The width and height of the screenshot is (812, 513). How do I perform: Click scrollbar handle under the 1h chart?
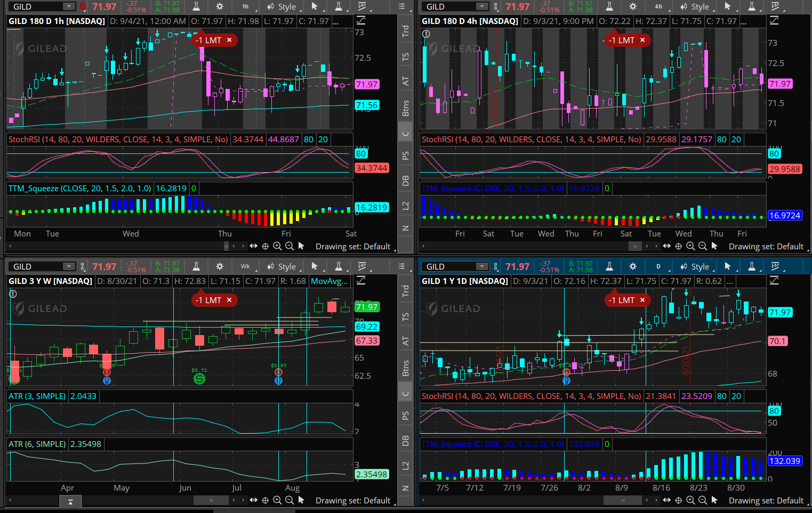[x=226, y=246]
